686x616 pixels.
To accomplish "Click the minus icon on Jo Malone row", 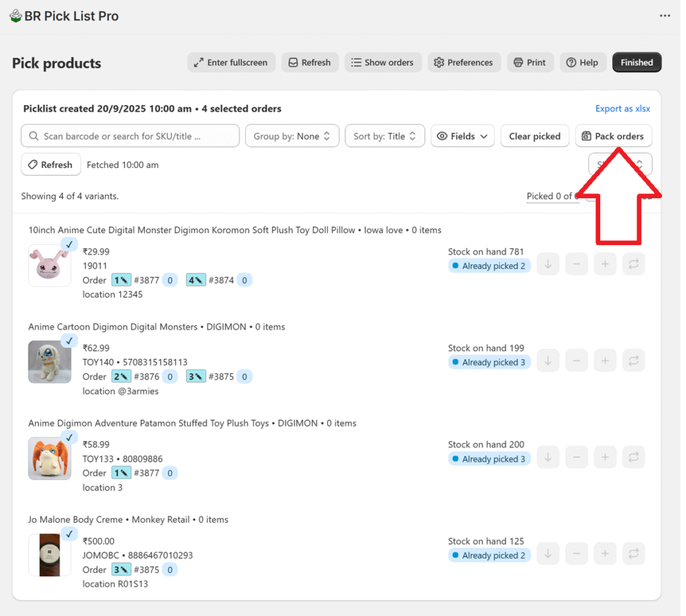I will coord(576,554).
